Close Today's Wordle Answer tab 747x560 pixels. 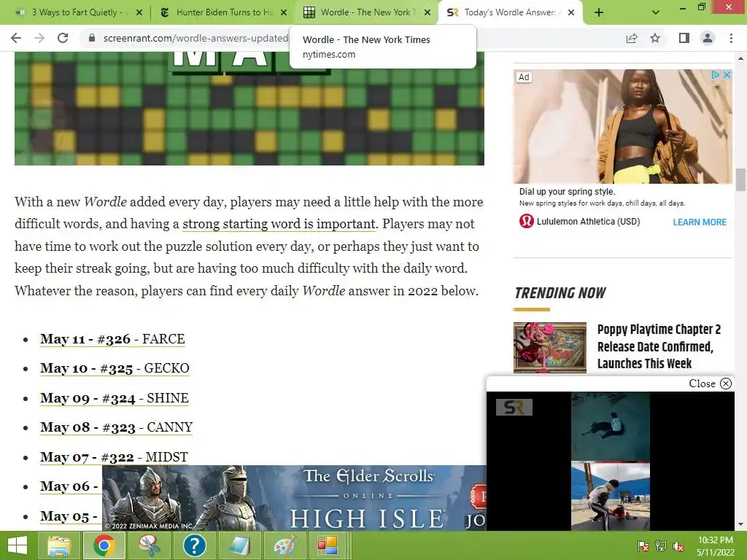tap(571, 12)
